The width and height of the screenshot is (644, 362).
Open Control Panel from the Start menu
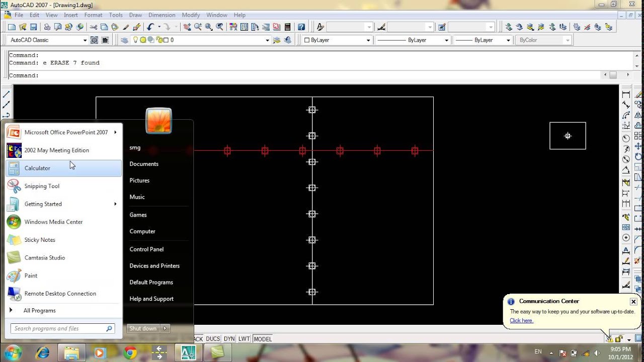pos(146,249)
